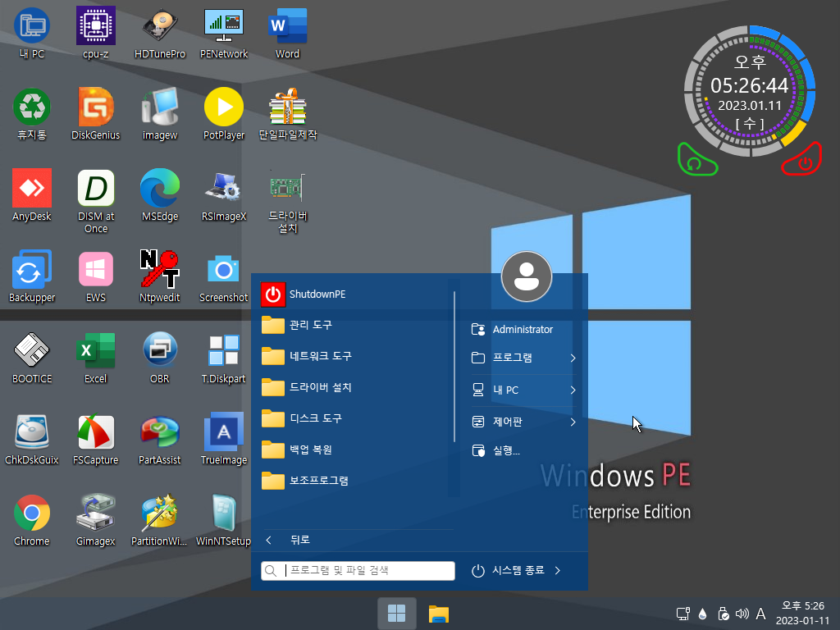
Task: Expand the 내 PC submenu arrow
Action: 573,390
